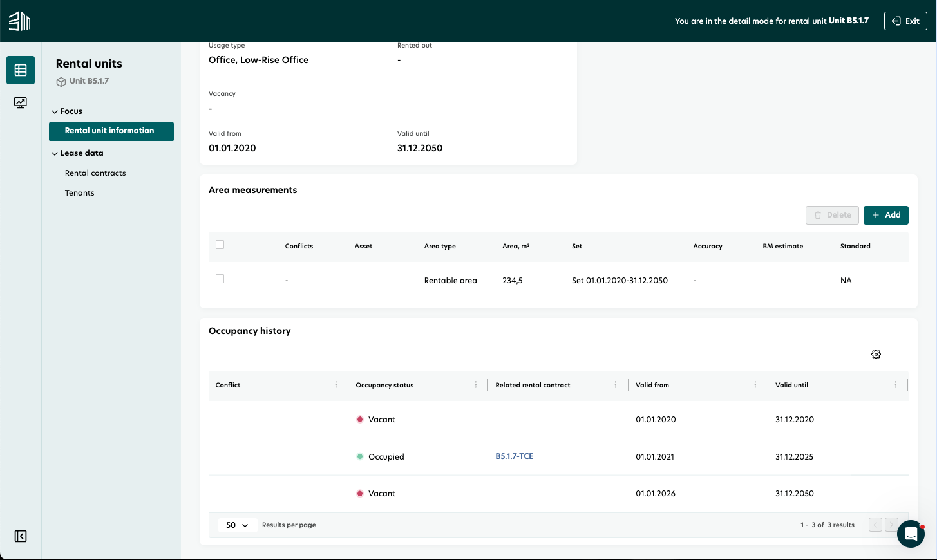The width and height of the screenshot is (937, 560).
Task: Select the Vacant row starting 01.01.2026
Action: click(x=558, y=494)
